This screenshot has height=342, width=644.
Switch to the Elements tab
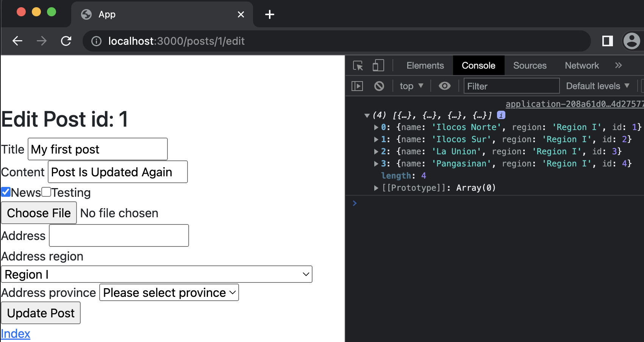tap(425, 66)
